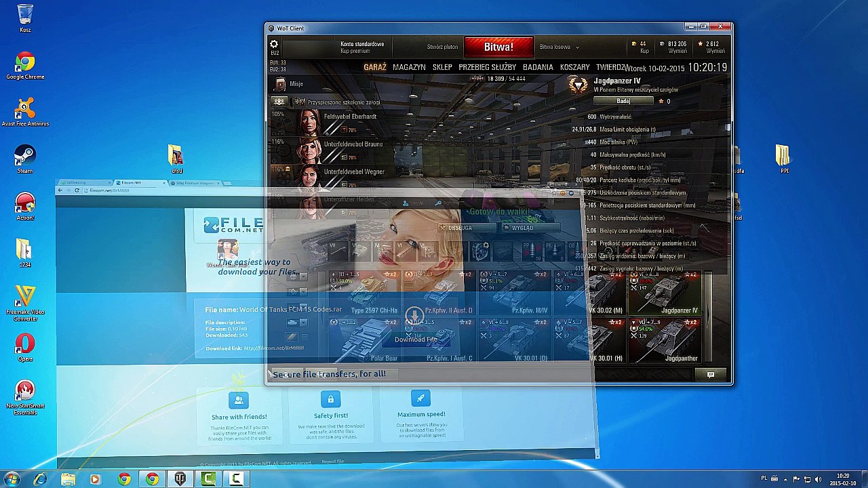Image resolution: width=868 pixels, height=488 pixels.
Task: Expand the Bitwa losowa battle type dropdown
Action: click(x=559, y=47)
